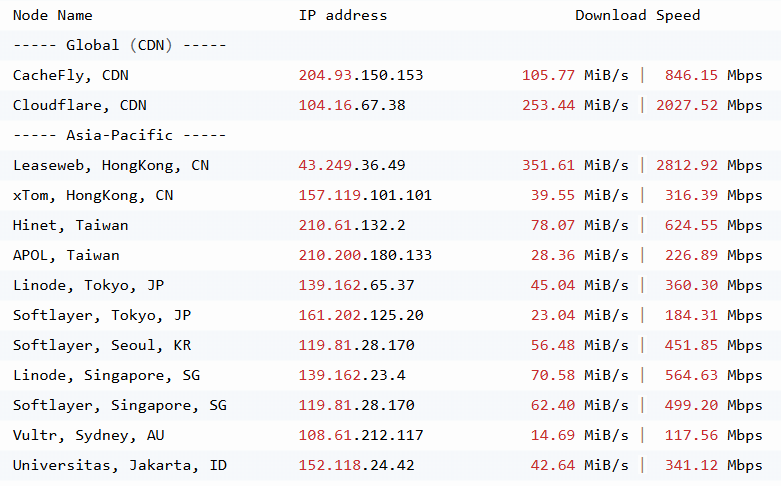781x486 pixels.
Task: Click the 62.40 MiB/s speed value
Action: (x=580, y=405)
